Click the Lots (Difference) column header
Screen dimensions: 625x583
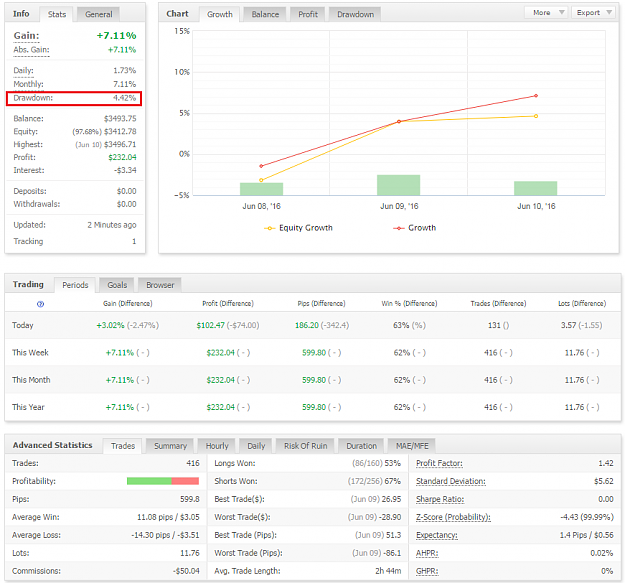coord(582,304)
